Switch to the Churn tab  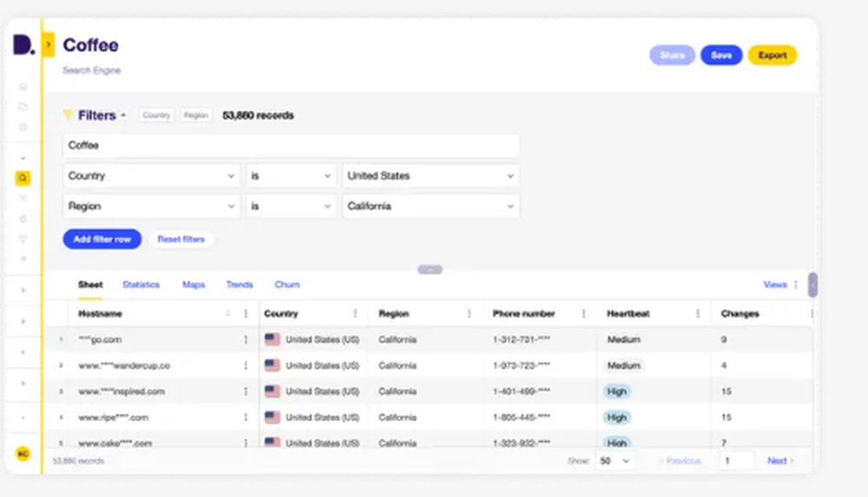coord(287,284)
